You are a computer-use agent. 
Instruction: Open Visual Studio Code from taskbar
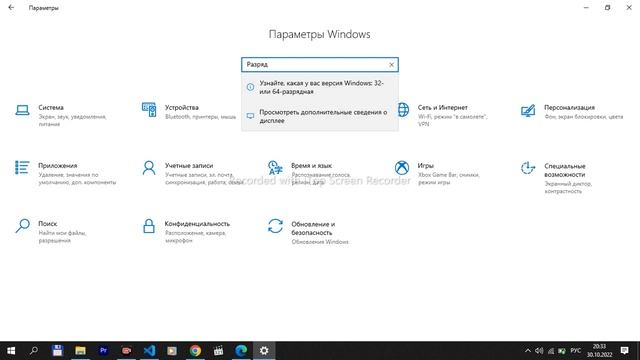149,351
